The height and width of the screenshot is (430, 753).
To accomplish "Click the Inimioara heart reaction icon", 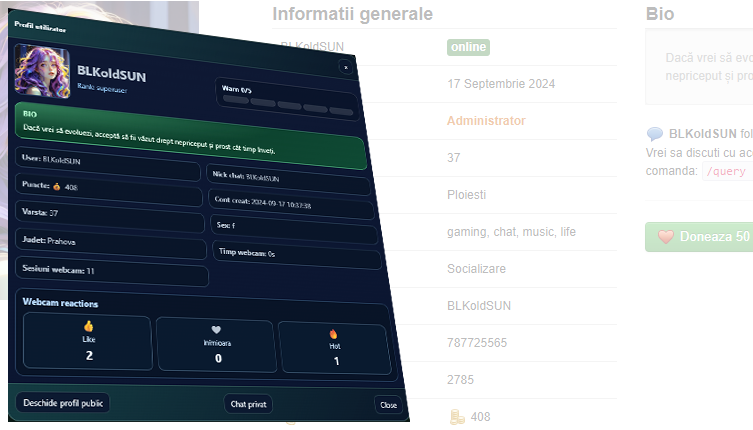I will pos(216,330).
